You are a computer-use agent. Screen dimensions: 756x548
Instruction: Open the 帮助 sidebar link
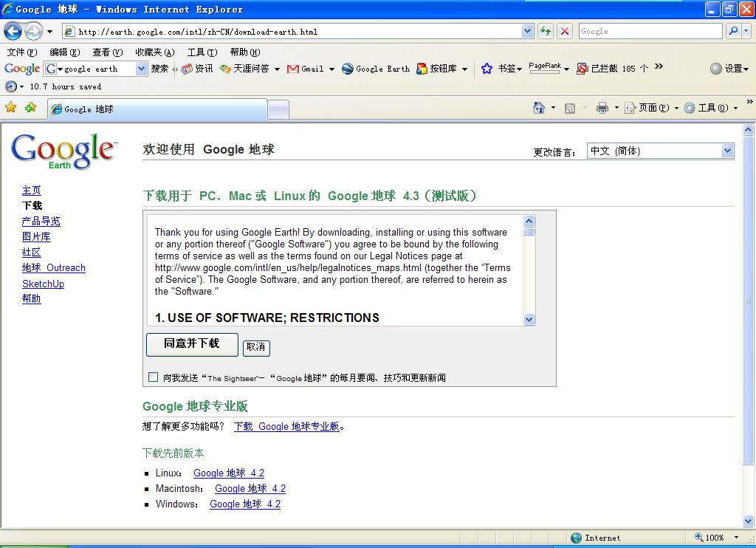tap(31, 298)
